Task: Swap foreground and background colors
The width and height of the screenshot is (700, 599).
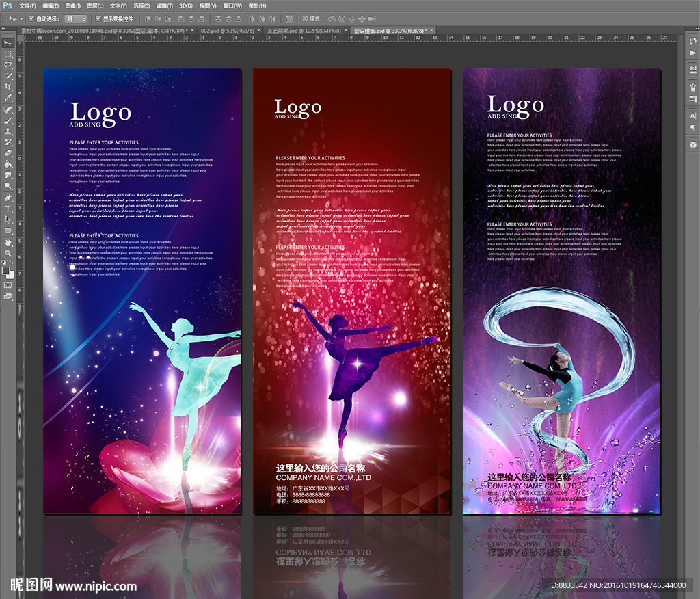Action: click(x=11, y=263)
